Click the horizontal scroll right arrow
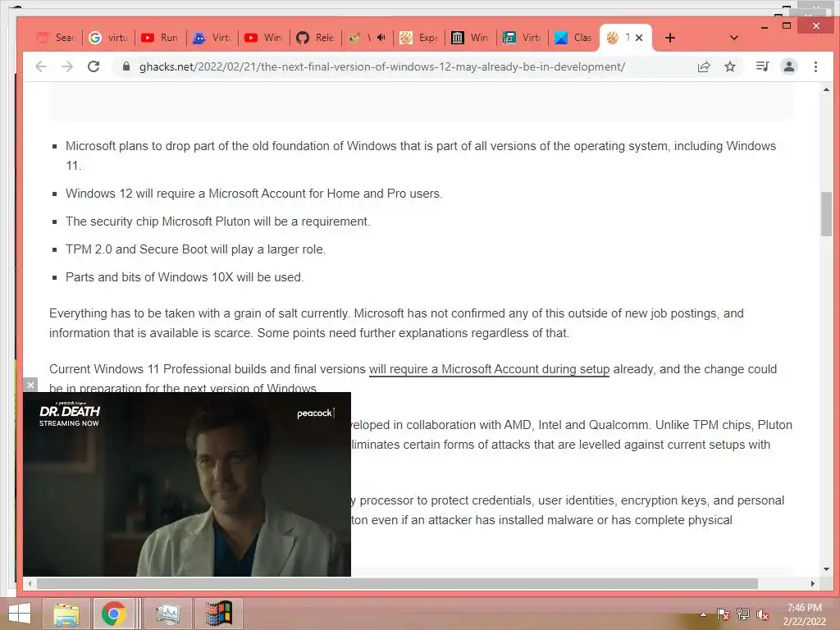This screenshot has width=840, height=630. pyautogui.click(x=813, y=583)
